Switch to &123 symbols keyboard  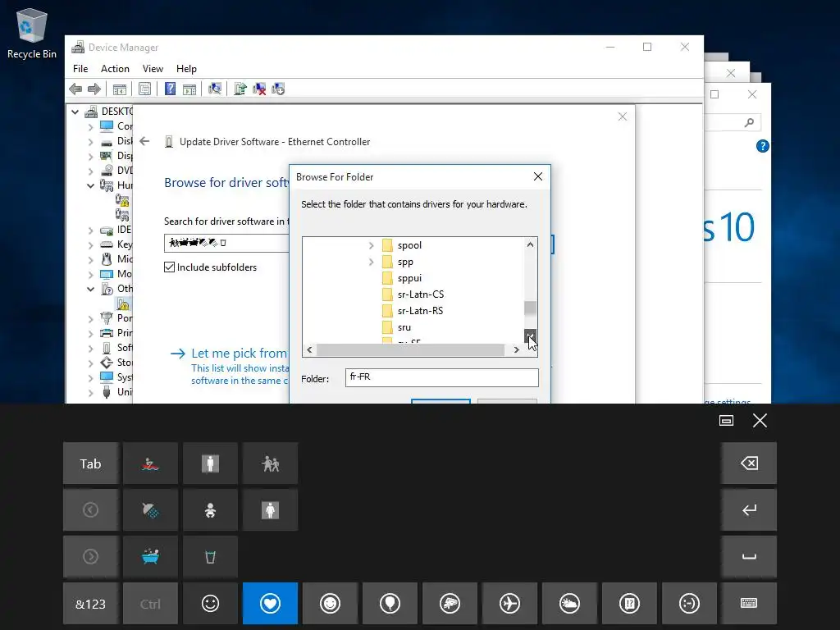point(90,603)
